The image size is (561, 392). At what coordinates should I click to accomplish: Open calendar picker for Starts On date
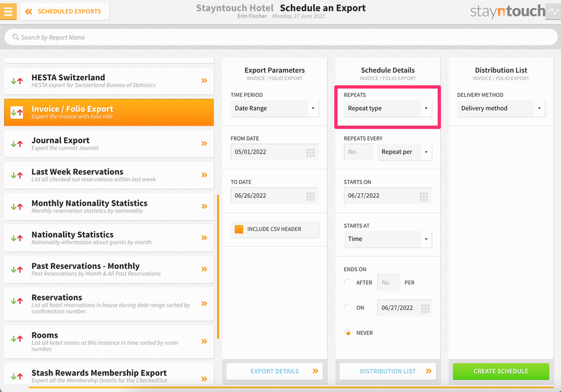(424, 196)
